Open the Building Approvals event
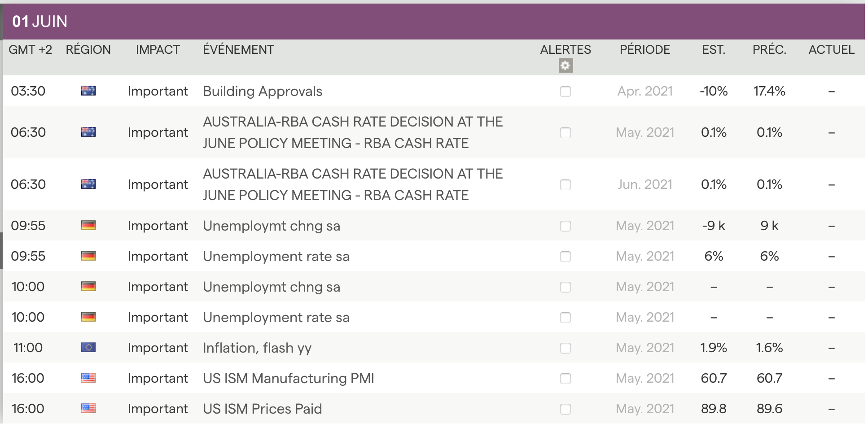Screen dimensions: 868x428 [x=263, y=92]
